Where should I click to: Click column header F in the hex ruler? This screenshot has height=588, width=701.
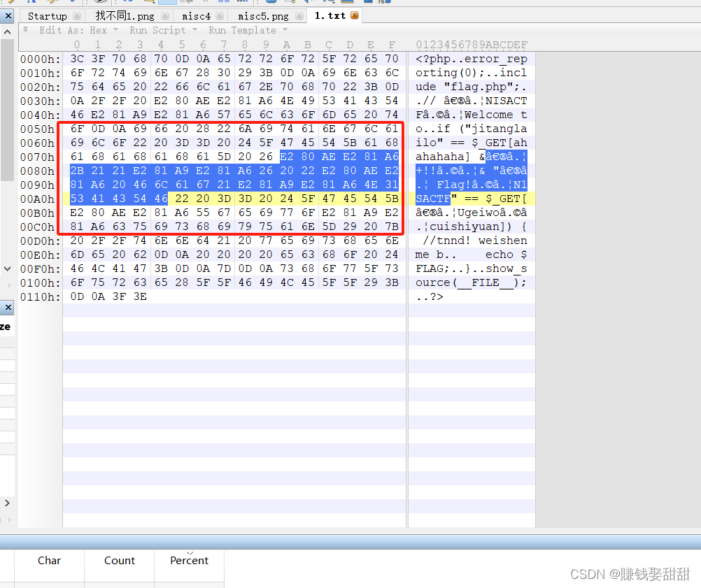tap(392, 45)
